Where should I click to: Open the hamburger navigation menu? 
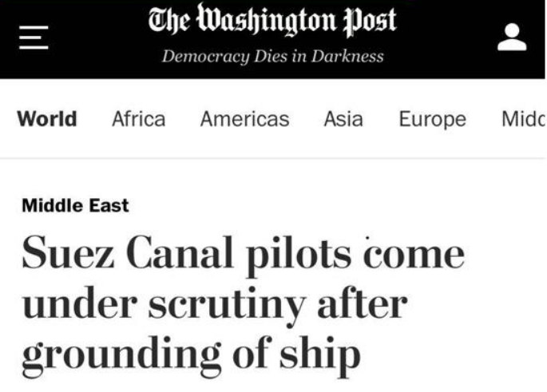click(34, 38)
